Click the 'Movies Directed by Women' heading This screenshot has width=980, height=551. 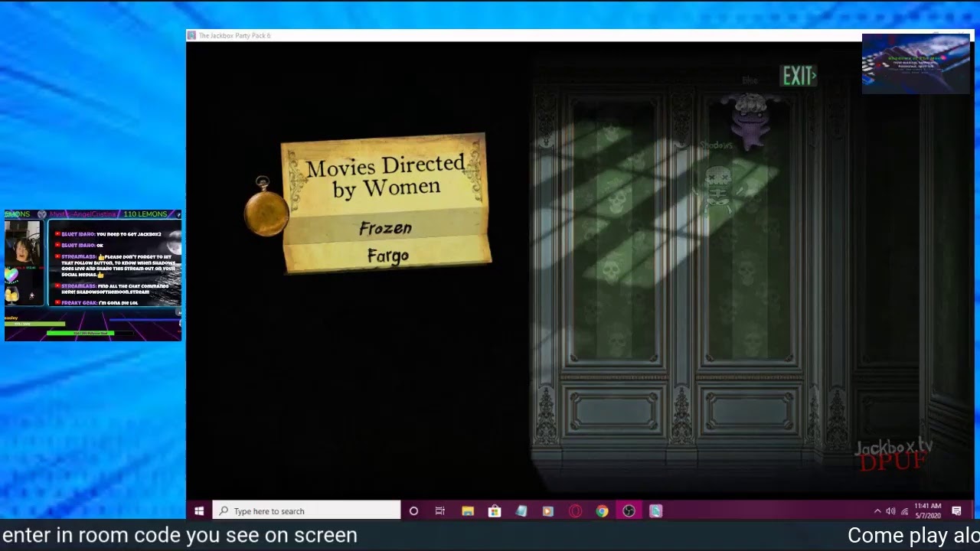point(385,176)
